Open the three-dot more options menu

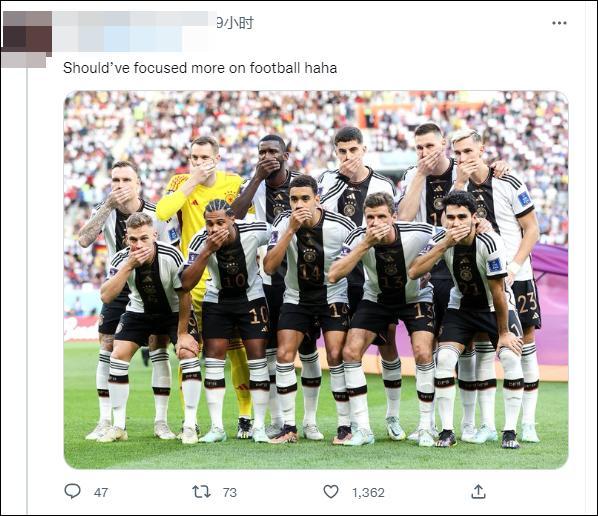[x=559, y=23]
